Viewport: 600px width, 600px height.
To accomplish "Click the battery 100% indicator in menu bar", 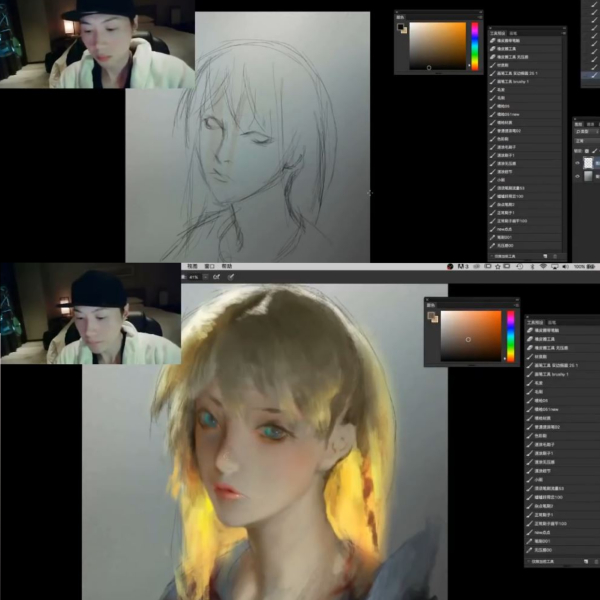I will coord(584,266).
